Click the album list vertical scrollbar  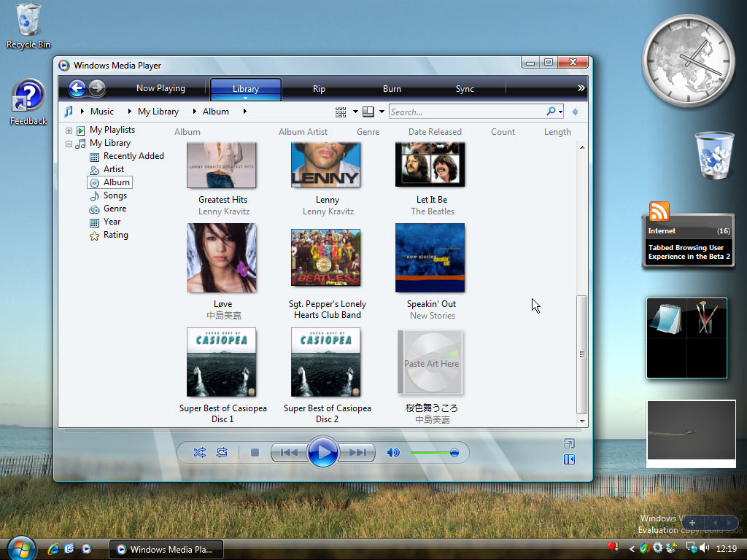(x=581, y=355)
